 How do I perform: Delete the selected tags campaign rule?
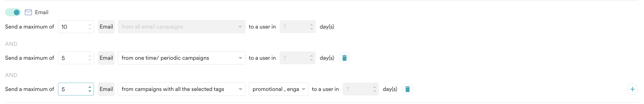click(x=407, y=89)
